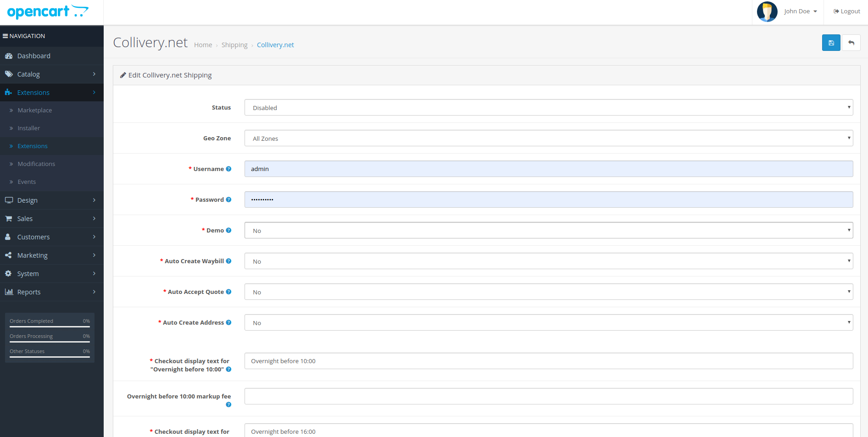
Task: Click the help icon beside Password label
Action: (228, 199)
